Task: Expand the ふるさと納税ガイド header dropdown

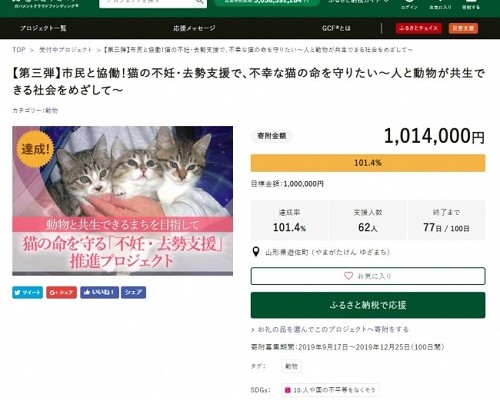Action: tap(358, 1)
